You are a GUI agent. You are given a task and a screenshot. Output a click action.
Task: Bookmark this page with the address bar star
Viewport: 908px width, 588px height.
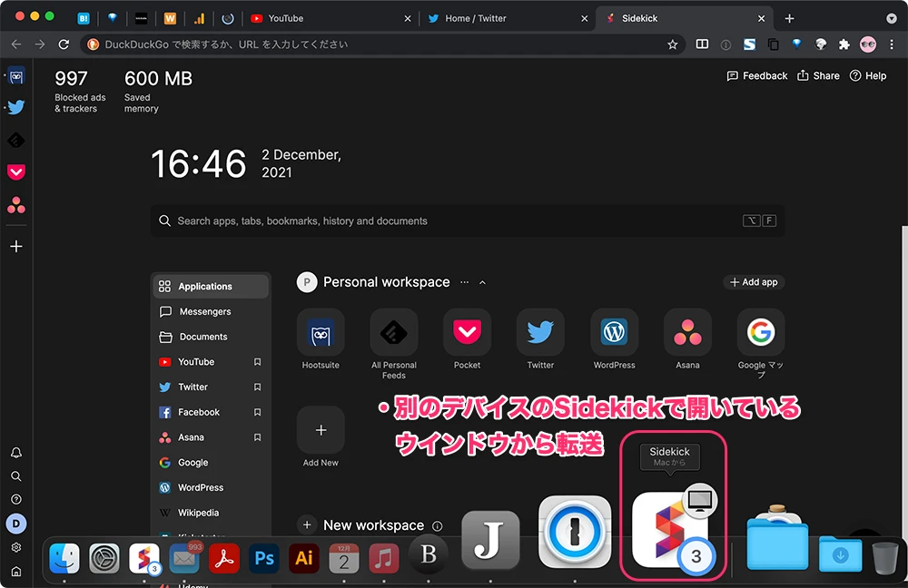672,44
